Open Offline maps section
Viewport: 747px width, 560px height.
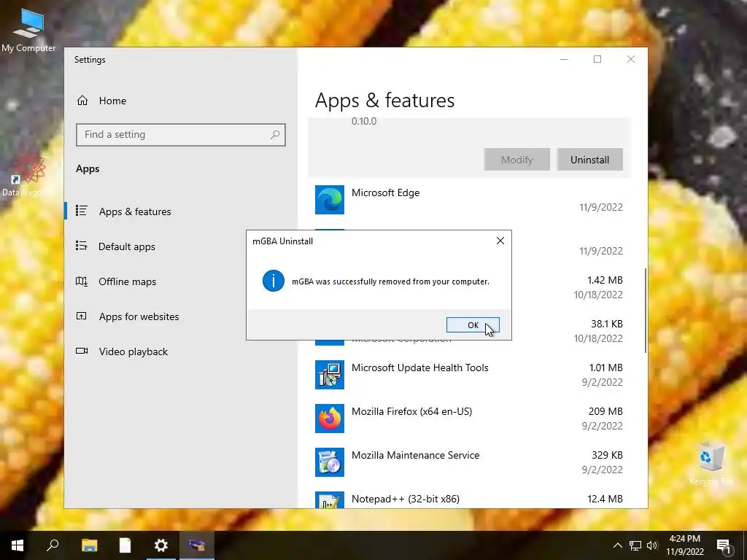(x=127, y=281)
